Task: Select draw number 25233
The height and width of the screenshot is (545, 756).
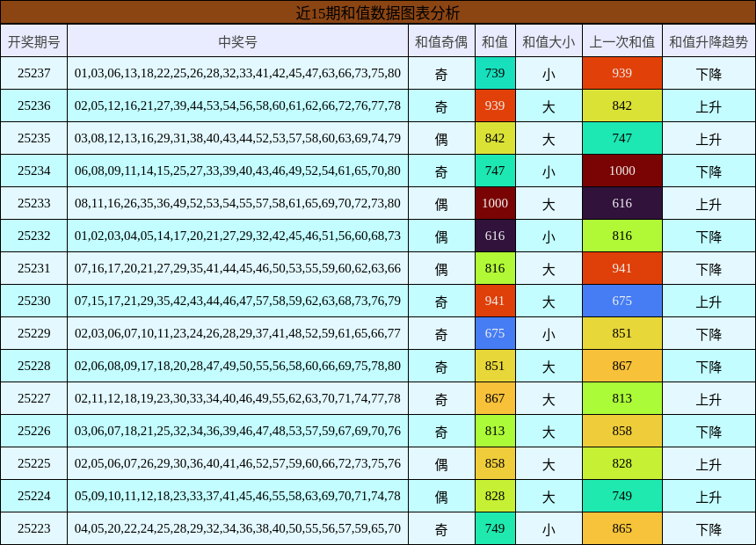Action: pyautogui.click(x=33, y=204)
